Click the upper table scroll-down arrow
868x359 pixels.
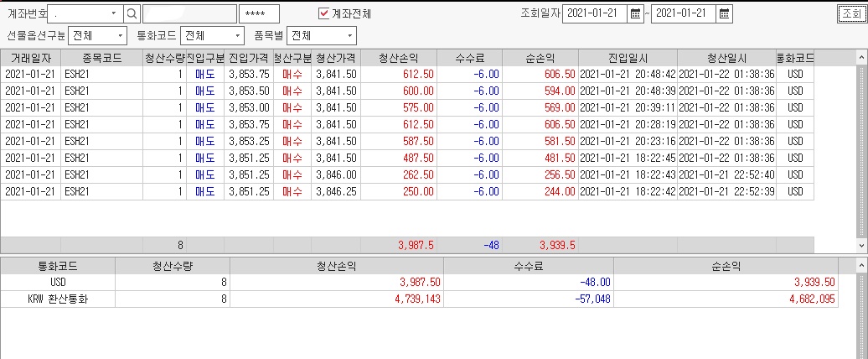(x=862, y=244)
